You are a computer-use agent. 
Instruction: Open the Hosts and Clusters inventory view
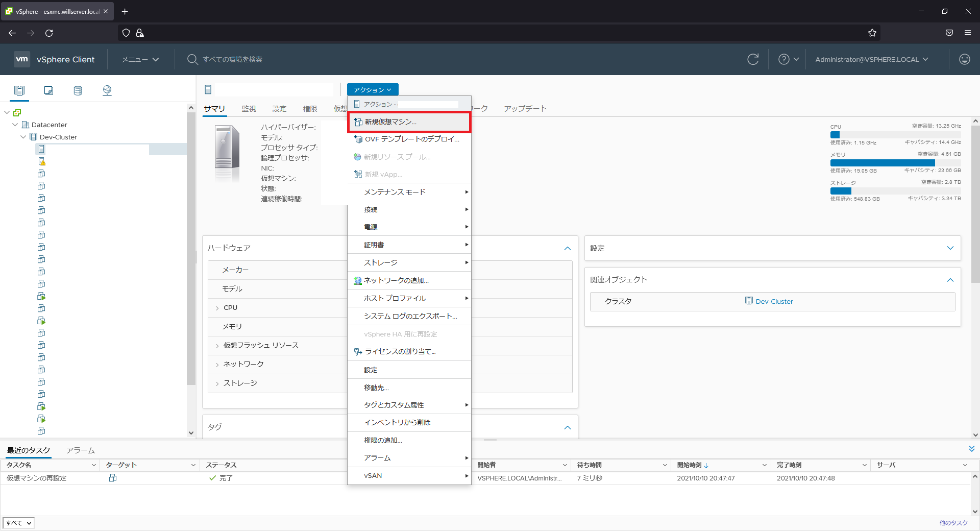[x=19, y=90]
